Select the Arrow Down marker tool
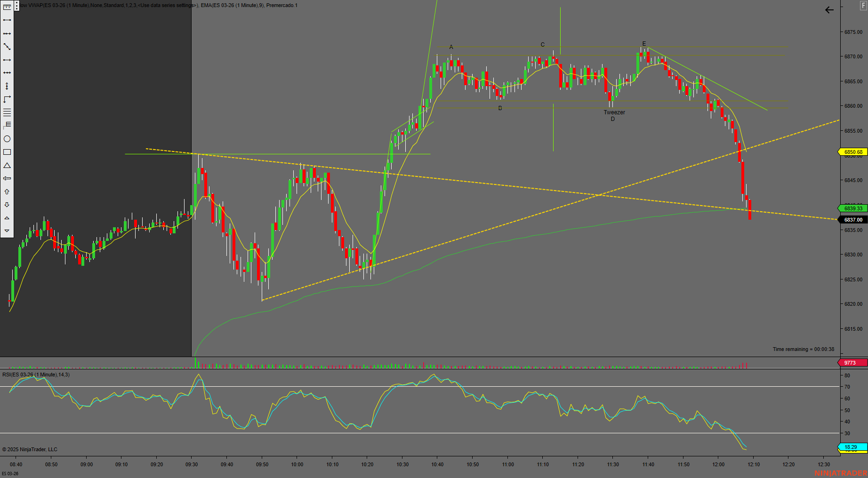 (7, 205)
